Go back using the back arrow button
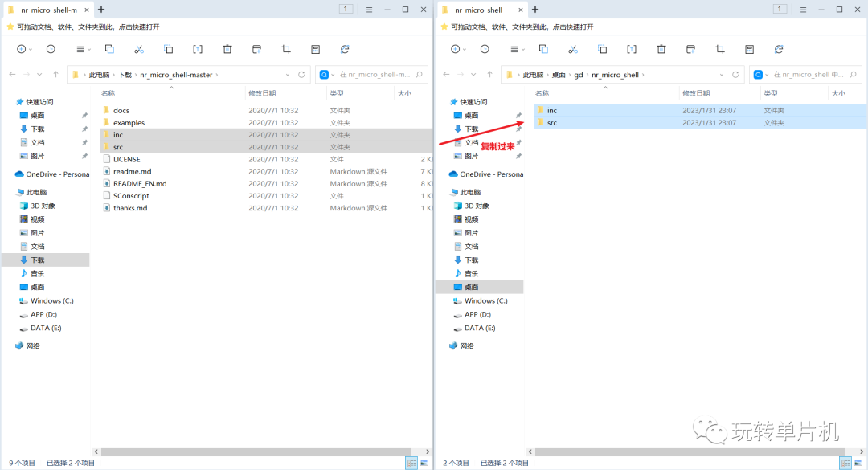This screenshot has height=470, width=868. 12,74
